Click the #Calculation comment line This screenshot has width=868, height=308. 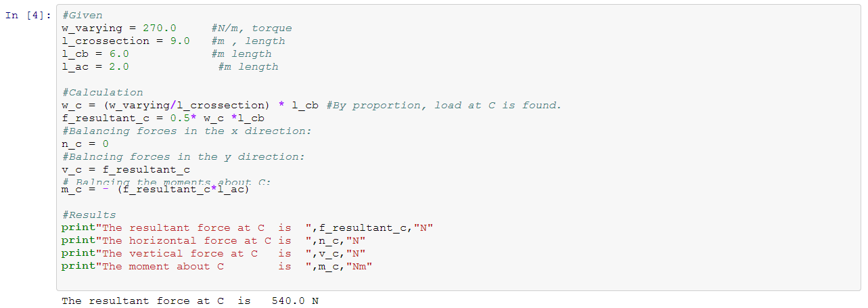point(102,93)
